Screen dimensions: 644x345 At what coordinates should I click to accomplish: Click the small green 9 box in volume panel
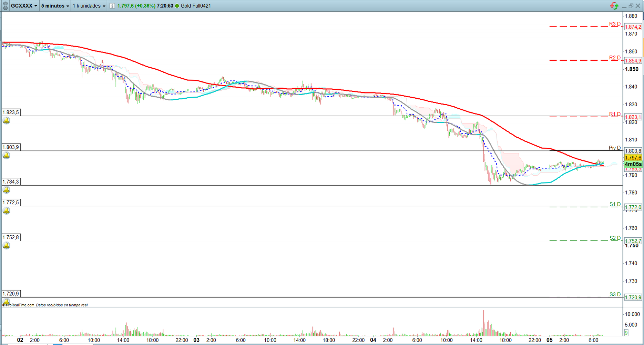click(x=626, y=333)
